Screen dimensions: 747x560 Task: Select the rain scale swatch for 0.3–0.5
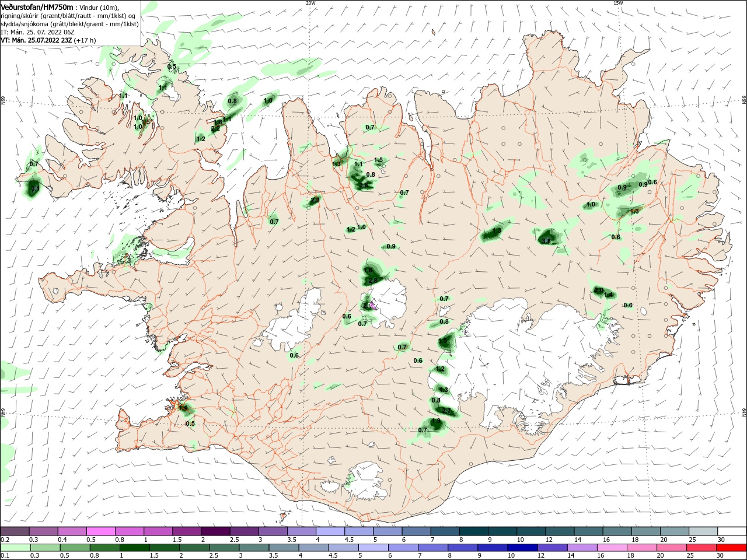coord(45,548)
